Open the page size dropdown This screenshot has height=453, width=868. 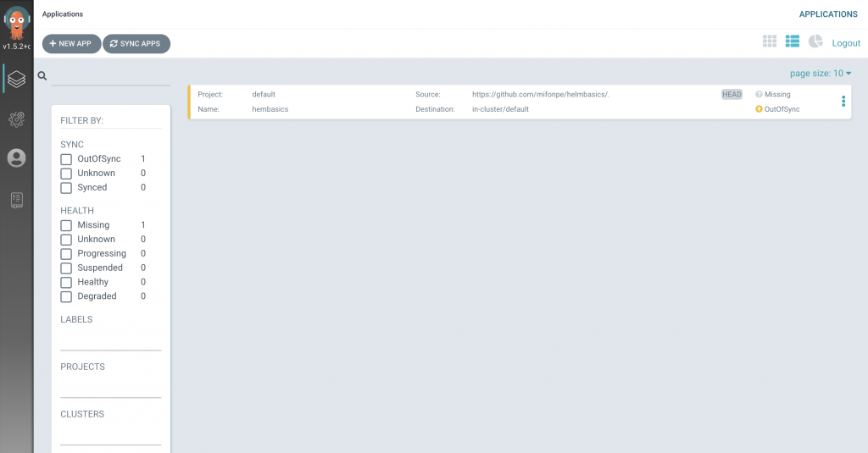pos(821,74)
